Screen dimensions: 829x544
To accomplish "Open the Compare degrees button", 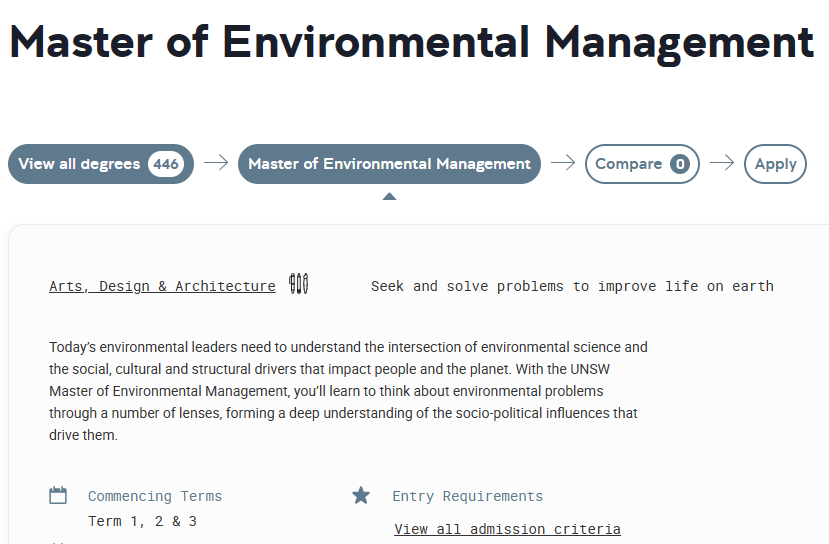I will click(642, 164).
